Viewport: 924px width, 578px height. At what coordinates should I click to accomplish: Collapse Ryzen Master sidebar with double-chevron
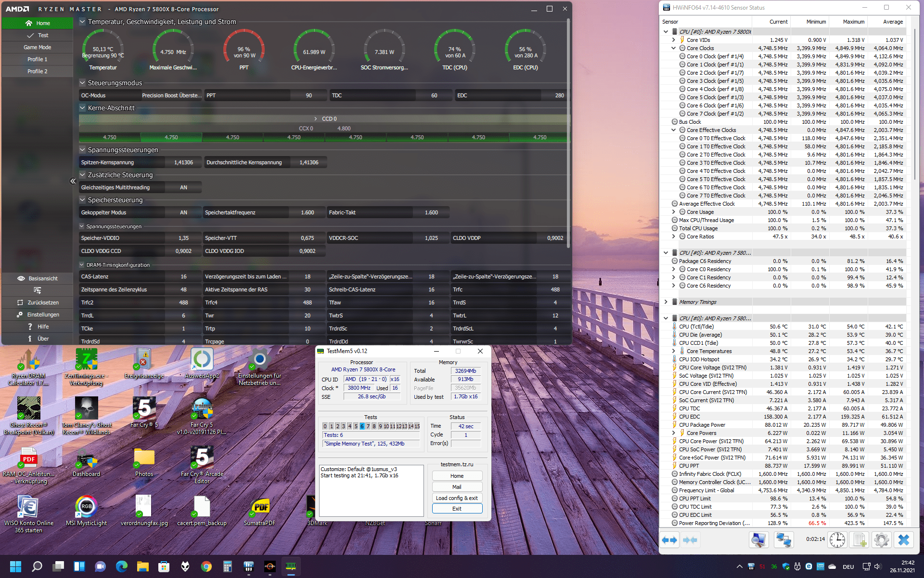[73, 181]
